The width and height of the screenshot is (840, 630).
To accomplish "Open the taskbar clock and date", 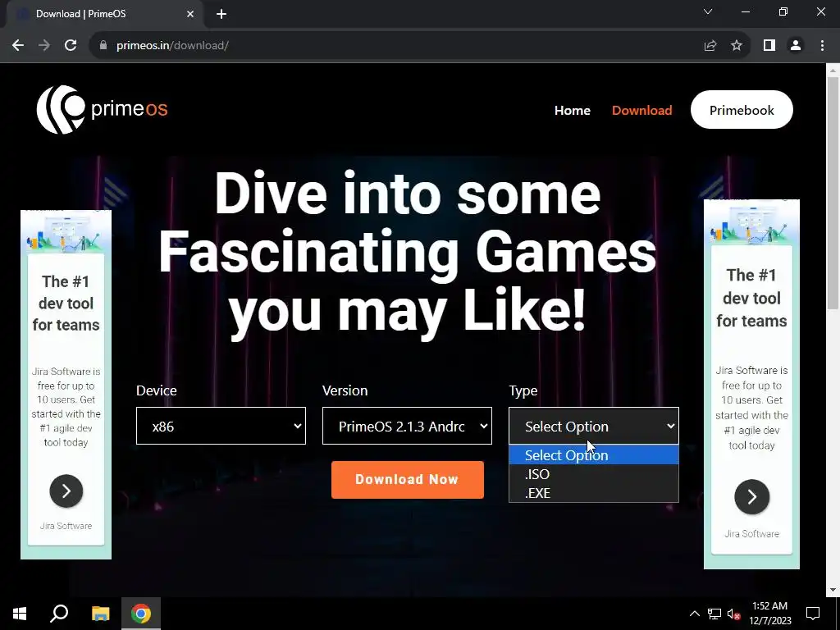I will (x=769, y=614).
